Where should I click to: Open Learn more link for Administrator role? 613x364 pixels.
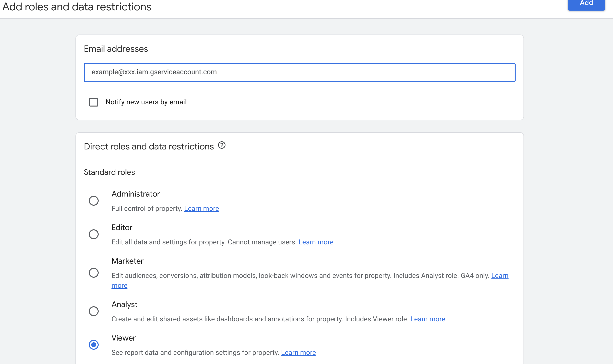pyautogui.click(x=201, y=209)
